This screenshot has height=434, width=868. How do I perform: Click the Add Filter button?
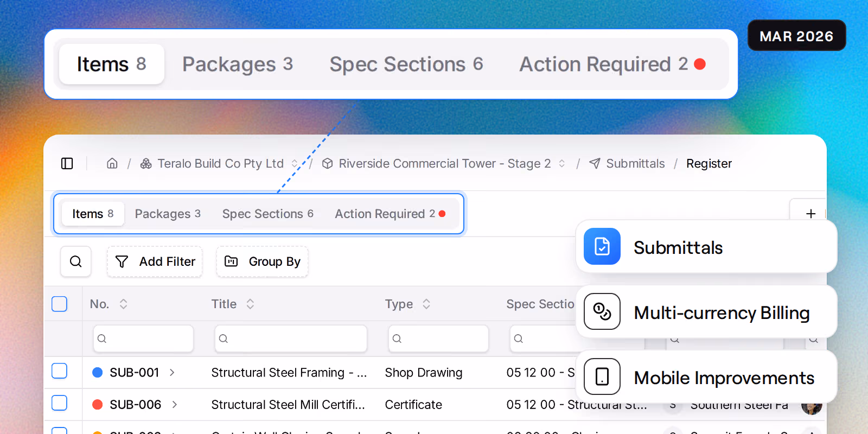pyautogui.click(x=155, y=261)
